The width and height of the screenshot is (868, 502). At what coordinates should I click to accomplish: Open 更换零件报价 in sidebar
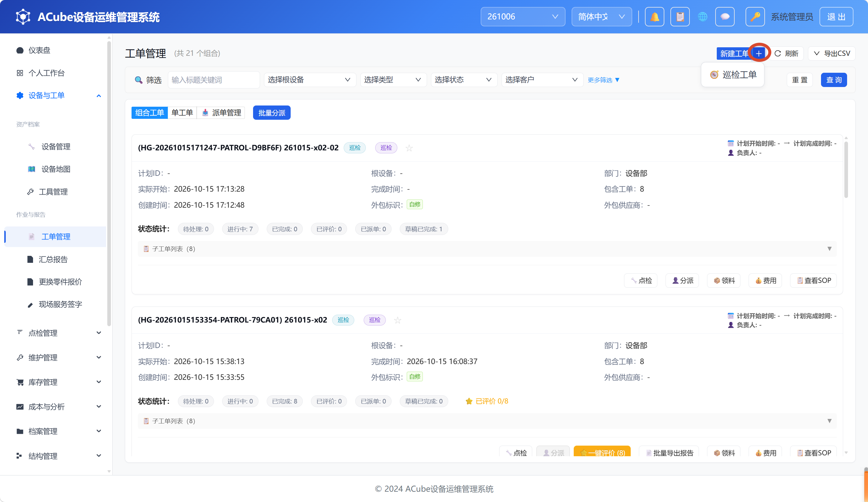pyautogui.click(x=60, y=282)
